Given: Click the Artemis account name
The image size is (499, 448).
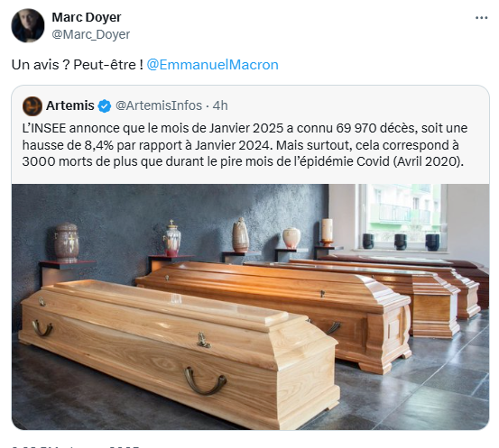Looking at the screenshot, I should coord(70,105).
